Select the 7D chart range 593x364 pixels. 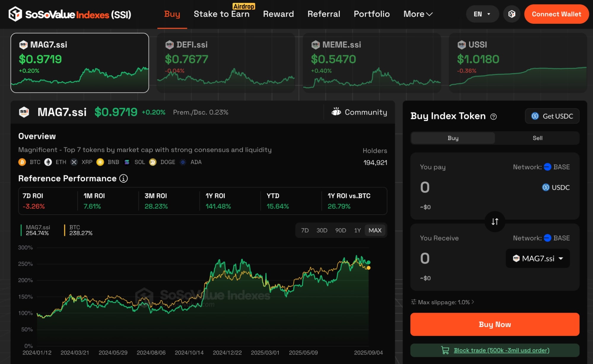point(305,230)
